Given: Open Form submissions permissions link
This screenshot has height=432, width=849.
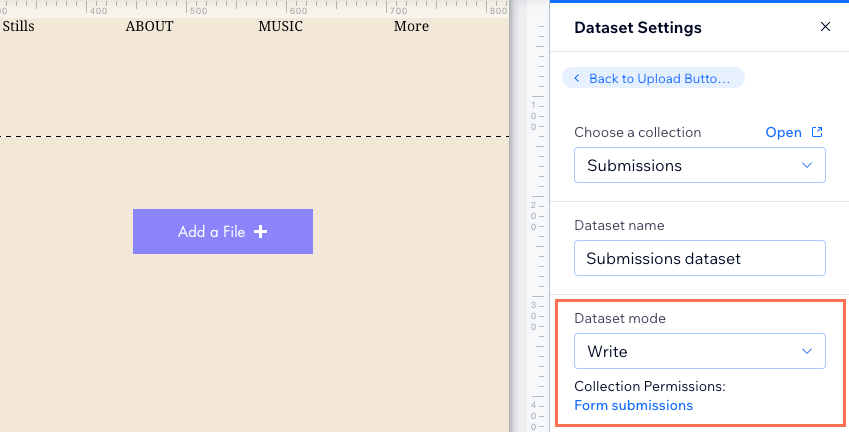Looking at the screenshot, I should click(634, 405).
